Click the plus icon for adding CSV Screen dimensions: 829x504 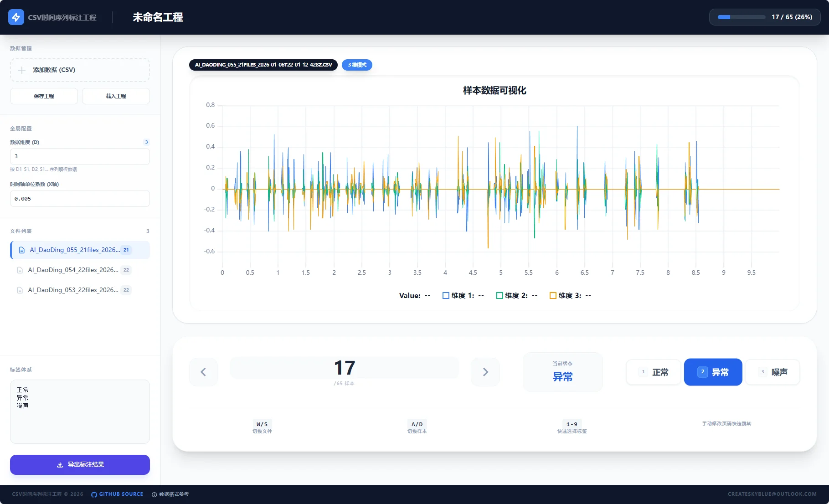click(x=22, y=70)
